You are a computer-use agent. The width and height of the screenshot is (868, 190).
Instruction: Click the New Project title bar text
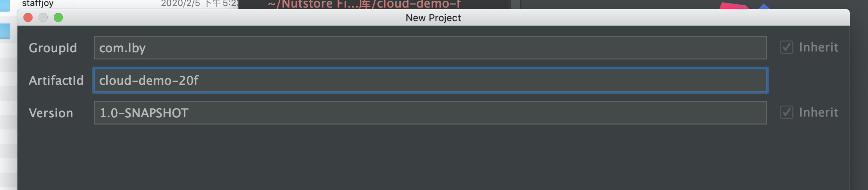click(x=433, y=18)
